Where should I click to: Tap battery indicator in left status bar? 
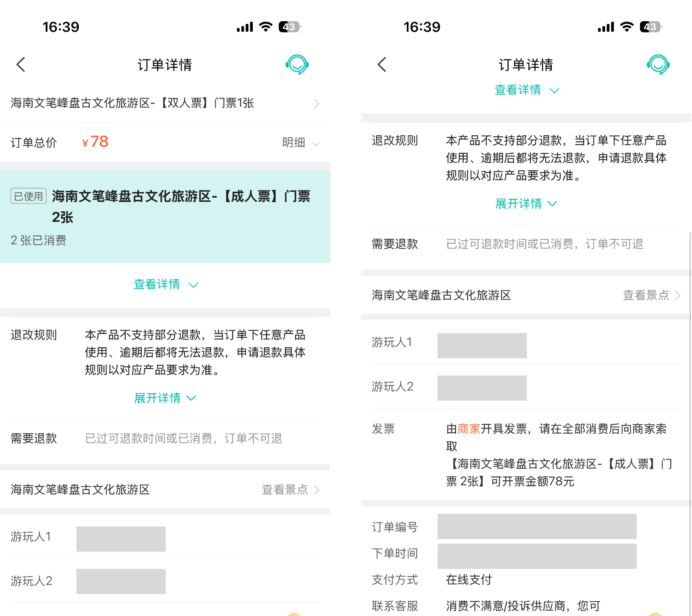pos(290,27)
